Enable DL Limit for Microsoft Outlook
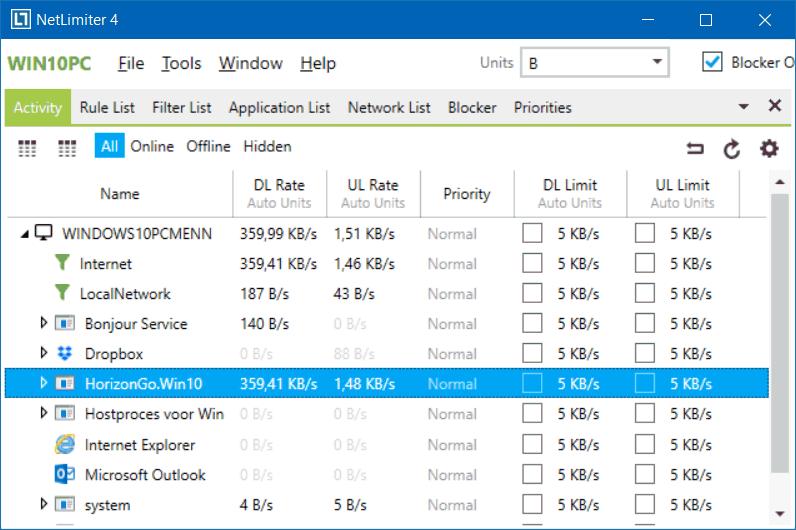This screenshot has height=530, width=796. point(532,474)
